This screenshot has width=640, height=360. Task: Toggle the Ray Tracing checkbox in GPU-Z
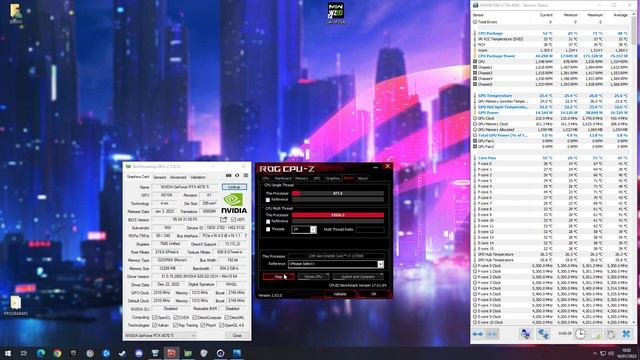pyautogui.click(x=176, y=325)
